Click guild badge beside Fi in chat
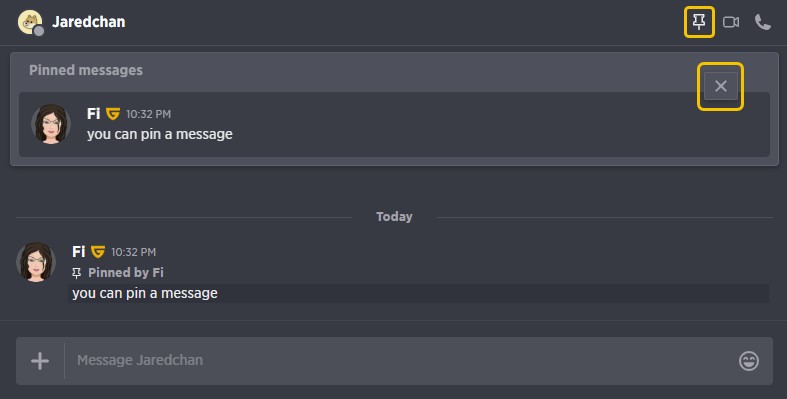787x399 pixels. coord(98,251)
